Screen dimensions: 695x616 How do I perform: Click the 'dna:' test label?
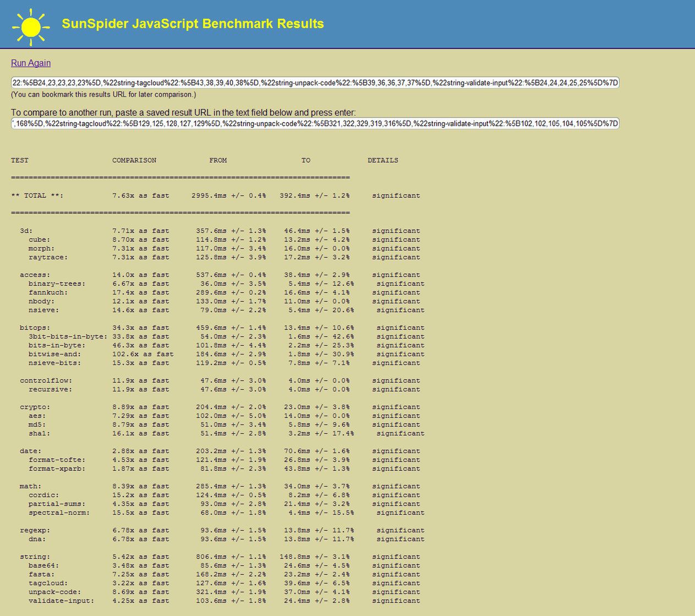pos(37,539)
